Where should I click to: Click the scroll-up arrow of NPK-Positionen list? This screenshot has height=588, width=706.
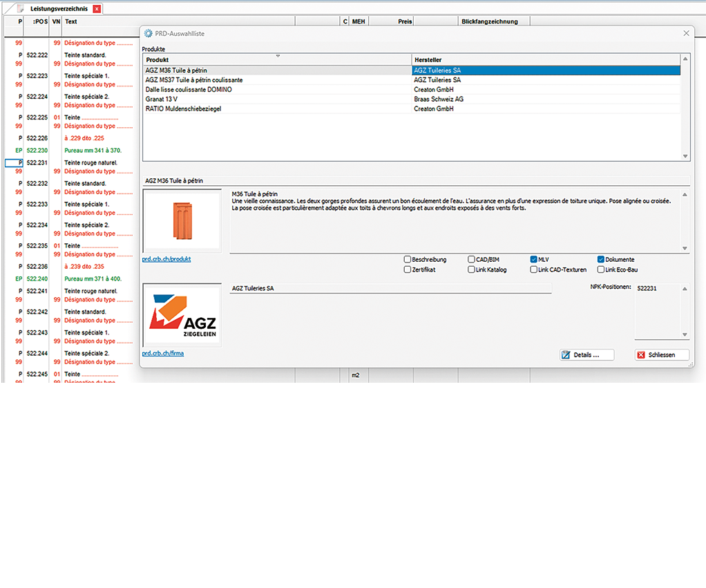click(685, 289)
